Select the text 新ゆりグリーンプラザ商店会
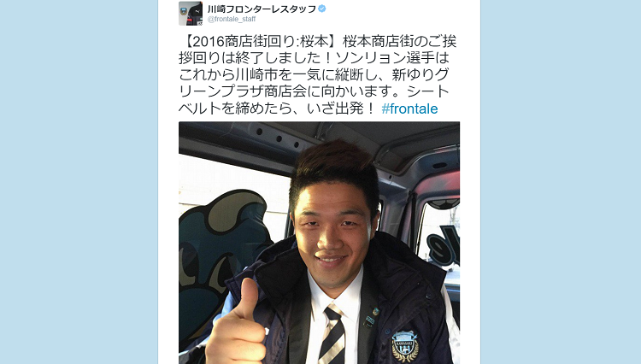641x364 pixels. click(314, 83)
